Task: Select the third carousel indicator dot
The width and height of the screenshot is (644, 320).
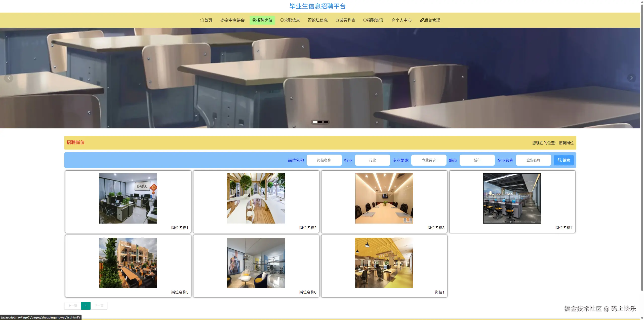Action: (326, 122)
